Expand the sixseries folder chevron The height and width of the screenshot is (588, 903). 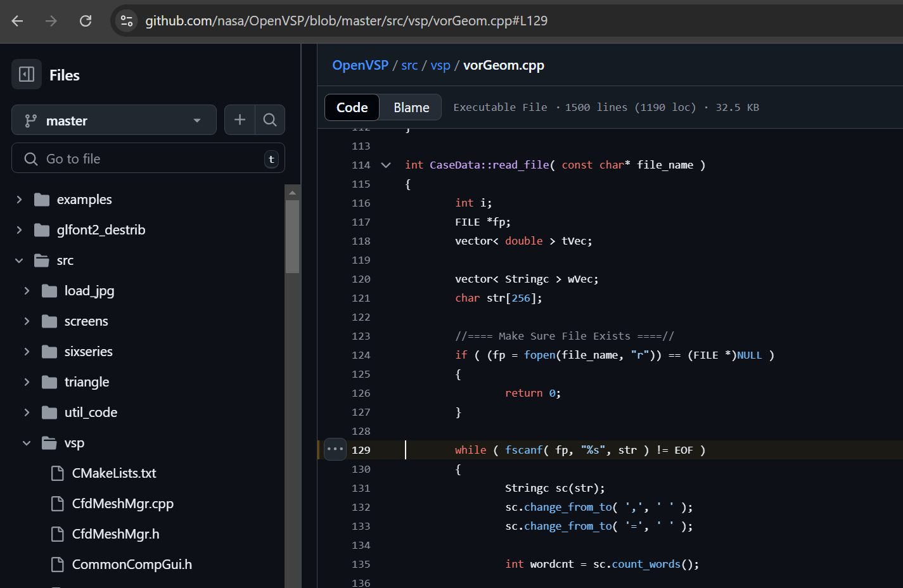pyautogui.click(x=27, y=352)
